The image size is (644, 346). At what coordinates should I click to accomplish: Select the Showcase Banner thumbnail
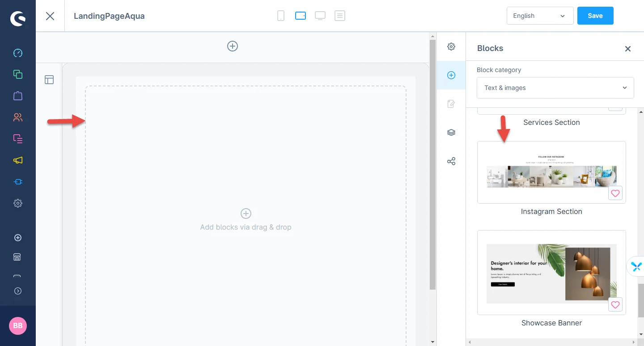click(551, 272)
